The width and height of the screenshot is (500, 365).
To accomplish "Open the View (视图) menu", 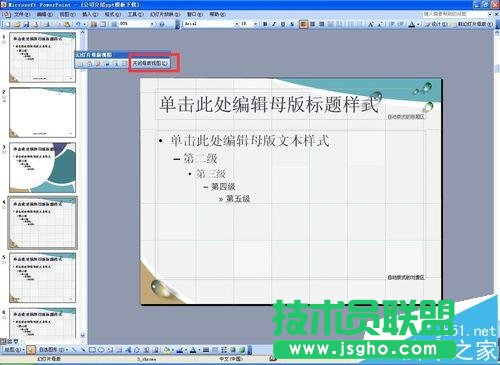I will (x=67, y=14).
